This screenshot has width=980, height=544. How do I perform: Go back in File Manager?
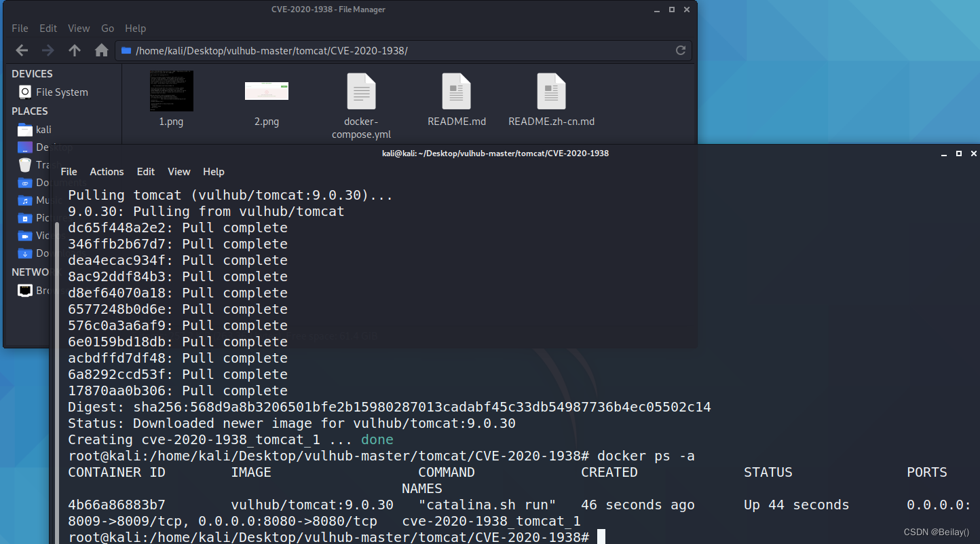click(x=22, y=50)
